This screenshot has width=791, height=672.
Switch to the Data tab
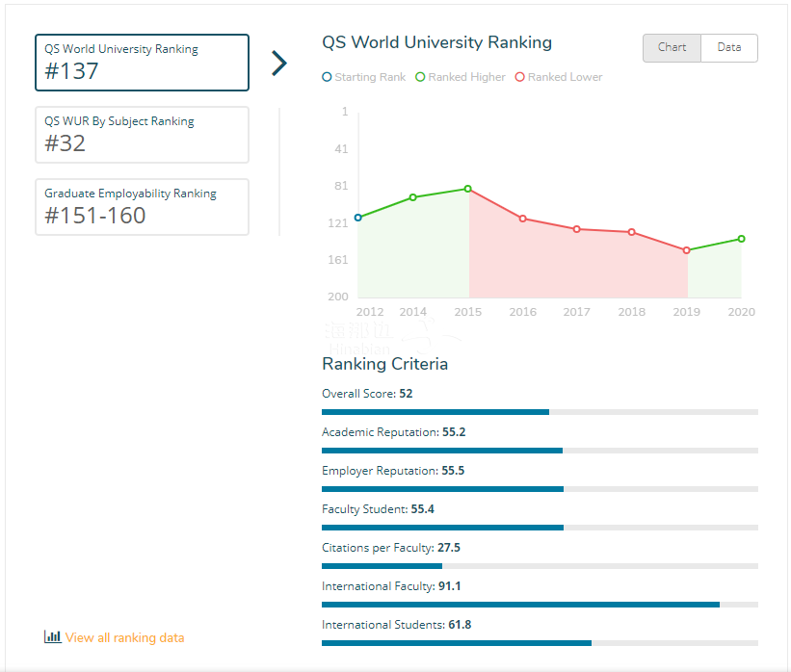[729, 48]
